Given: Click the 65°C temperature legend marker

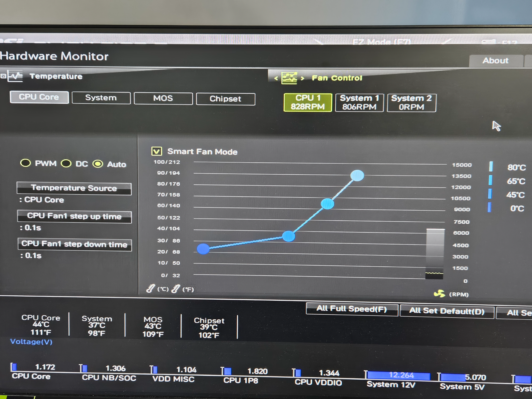Looking at the screenshot, I should (490, 180).
